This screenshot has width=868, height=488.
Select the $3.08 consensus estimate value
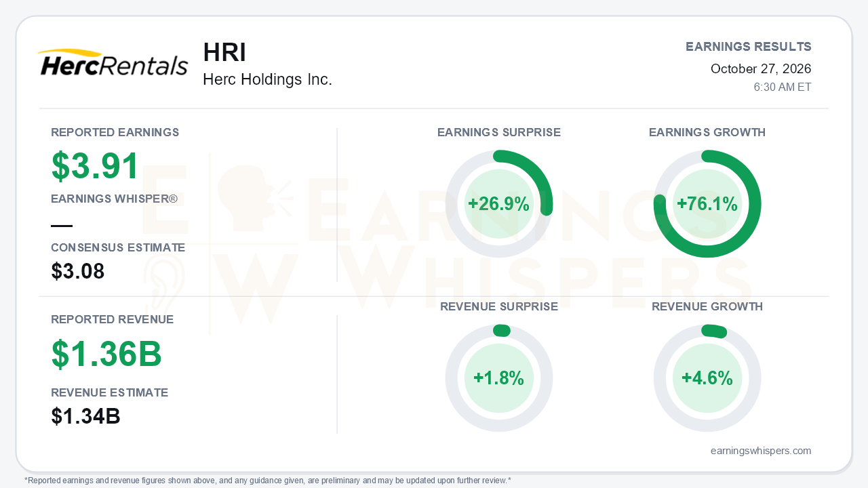pyautogui.click(x=78, y=272)
